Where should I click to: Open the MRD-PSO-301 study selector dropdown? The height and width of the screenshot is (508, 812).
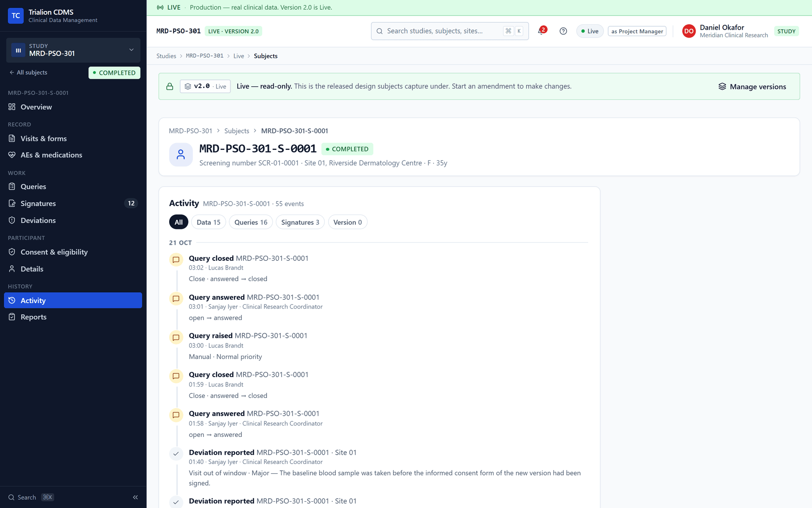pyautogui.click(x=73, y=50)
